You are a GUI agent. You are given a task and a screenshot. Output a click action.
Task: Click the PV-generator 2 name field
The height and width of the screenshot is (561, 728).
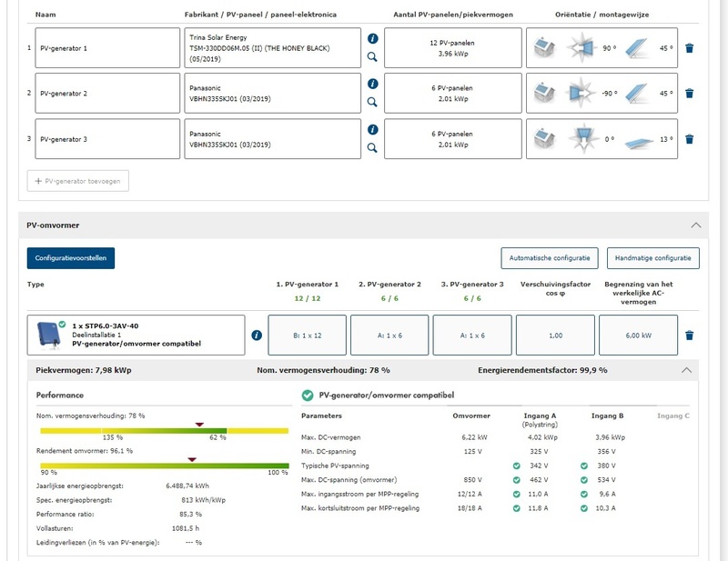tap(108, 94)
